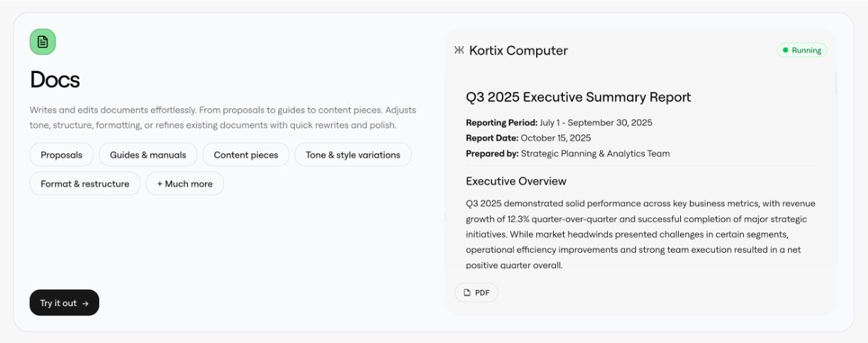Click the Reporting Period line
This screenshot has height=343, width=868.
click(x=559, y=123)
